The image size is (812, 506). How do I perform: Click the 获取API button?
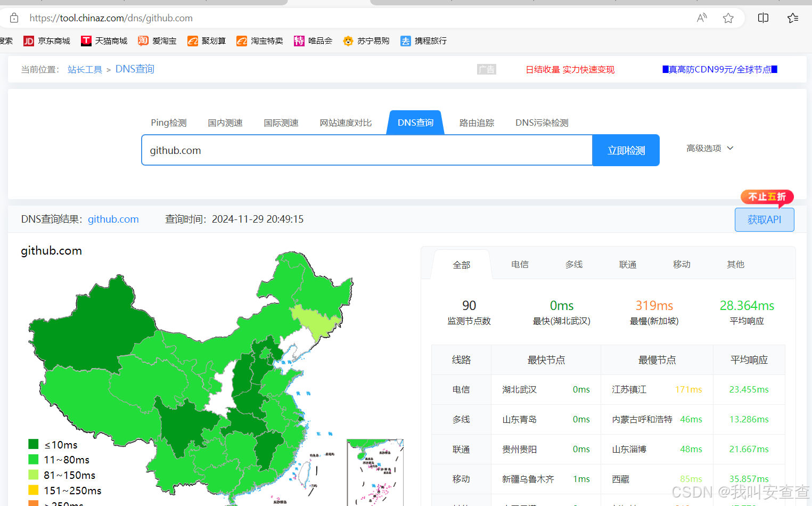[764, 219]
